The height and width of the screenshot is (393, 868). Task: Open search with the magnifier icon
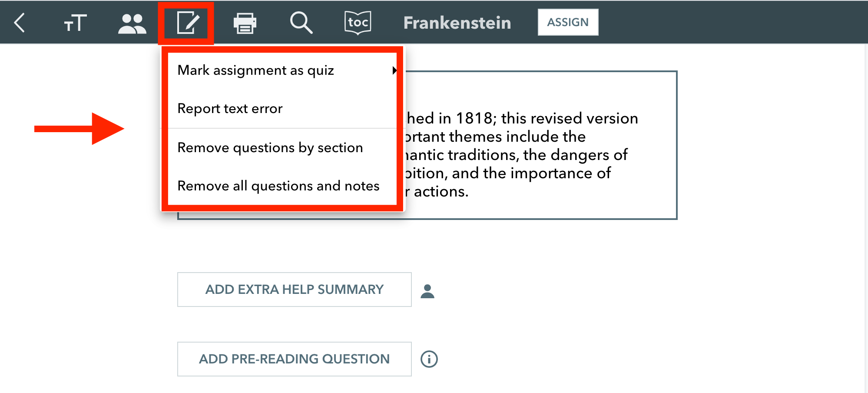(x=301, y=23)
